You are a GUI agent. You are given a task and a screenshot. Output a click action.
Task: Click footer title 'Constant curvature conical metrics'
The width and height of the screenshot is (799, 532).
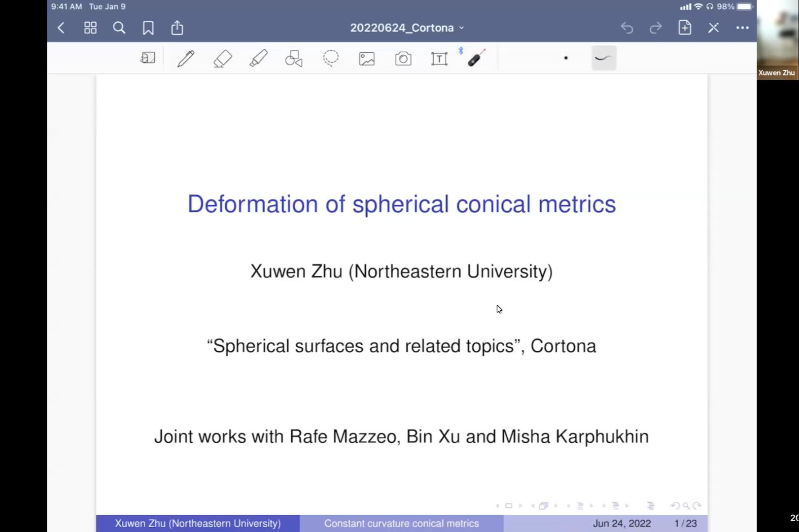(402, 523)
